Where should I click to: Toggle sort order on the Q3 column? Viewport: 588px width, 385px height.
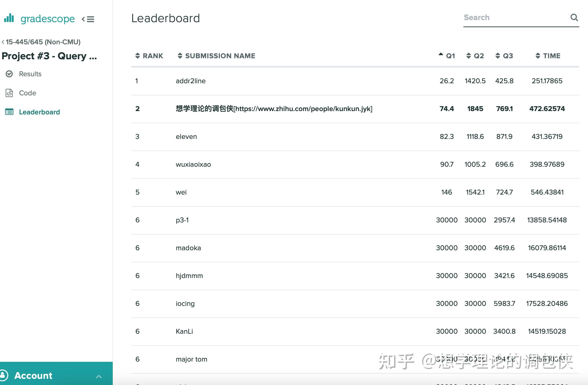497,56
